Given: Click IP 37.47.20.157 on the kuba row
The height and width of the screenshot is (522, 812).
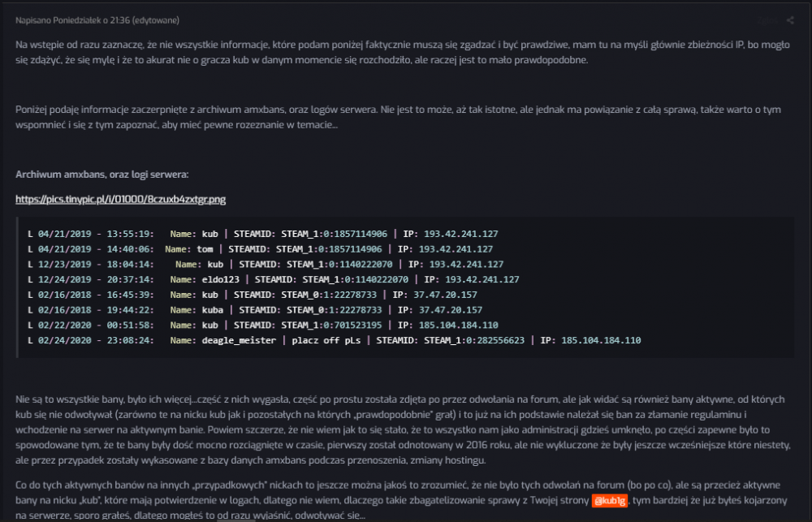Looking at the screenshot, I should [x=451, y=309].
